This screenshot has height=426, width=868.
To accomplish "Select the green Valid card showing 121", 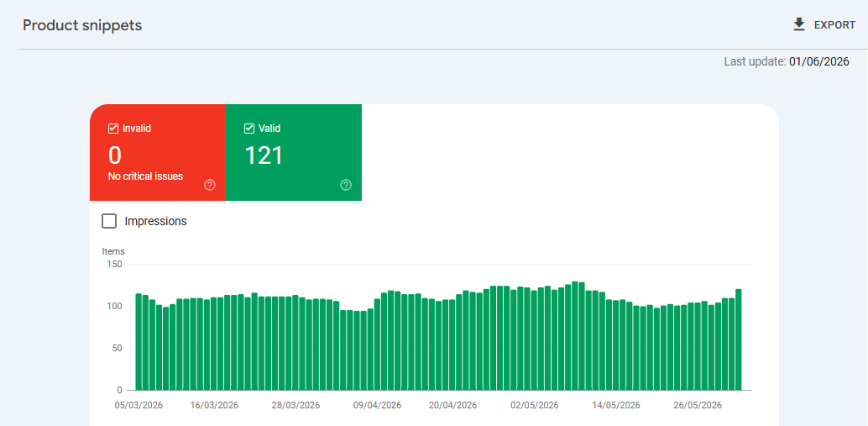I will tap(294, 152).
